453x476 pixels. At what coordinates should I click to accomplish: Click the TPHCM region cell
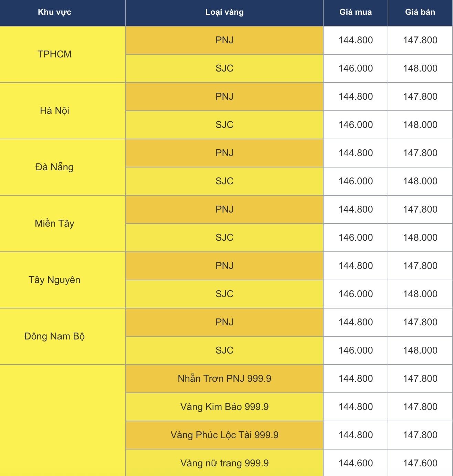[x=54, y=54]
